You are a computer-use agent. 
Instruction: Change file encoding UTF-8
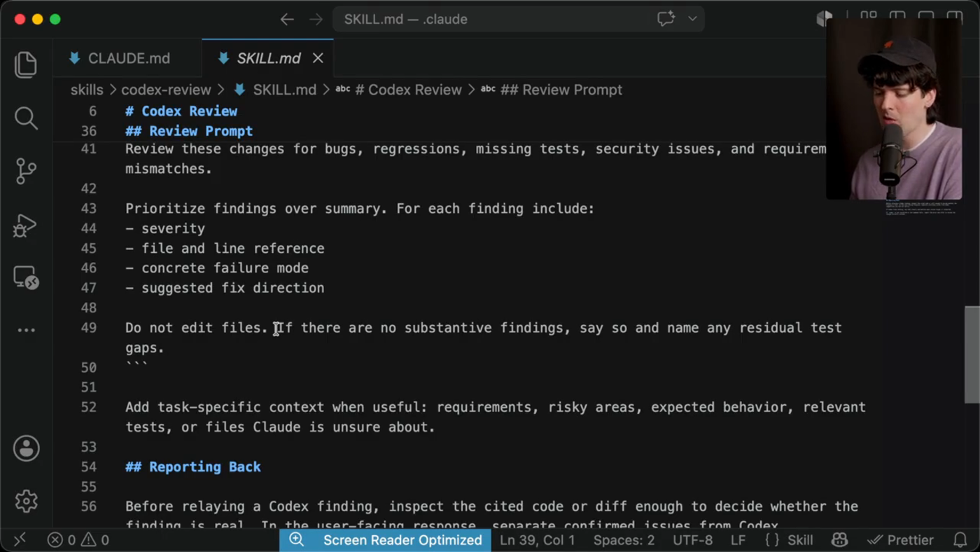[x=692, y=540]
